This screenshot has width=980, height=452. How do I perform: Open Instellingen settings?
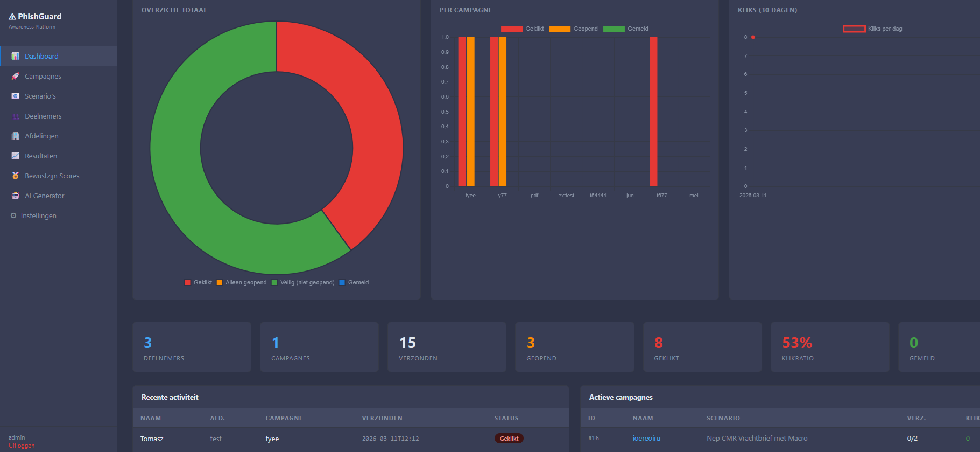(58, 215)
